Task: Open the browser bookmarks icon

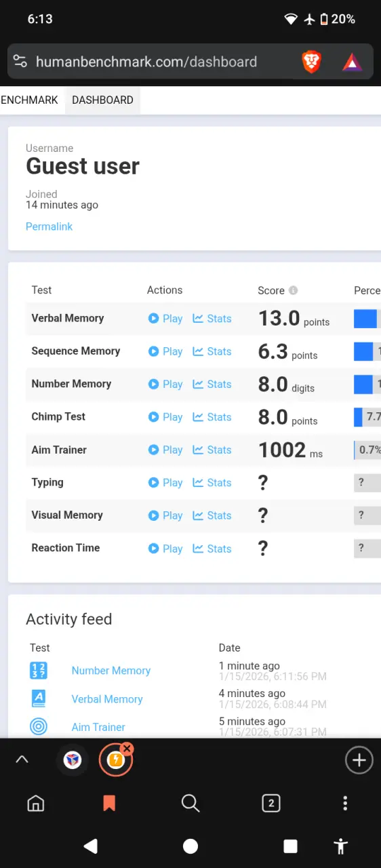Action: pyautogui.click(x=109, y=804)
